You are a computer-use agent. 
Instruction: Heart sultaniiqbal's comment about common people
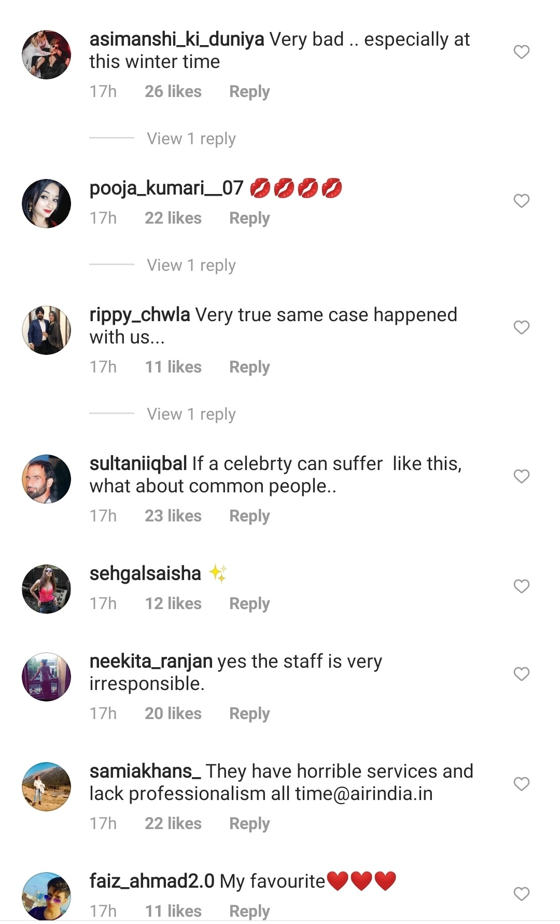pyautogui.click(x=521, y=476)
